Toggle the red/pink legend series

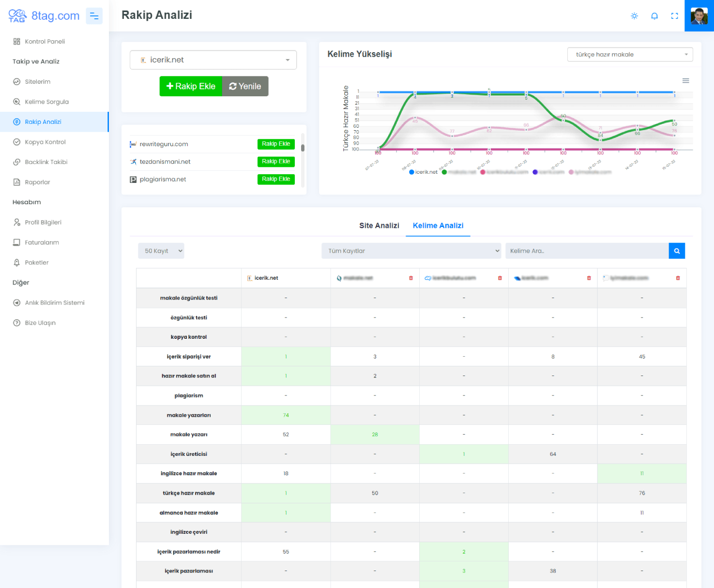point(504,172)
